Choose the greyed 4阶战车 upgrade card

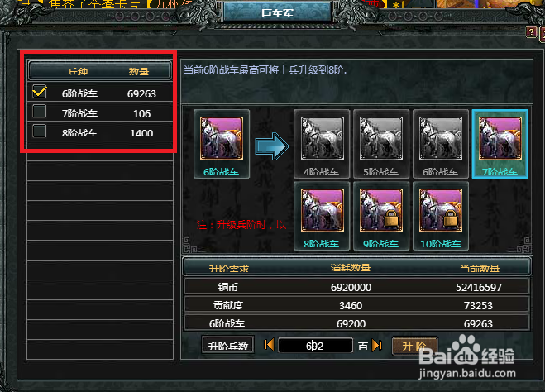[x=322, y=144]
